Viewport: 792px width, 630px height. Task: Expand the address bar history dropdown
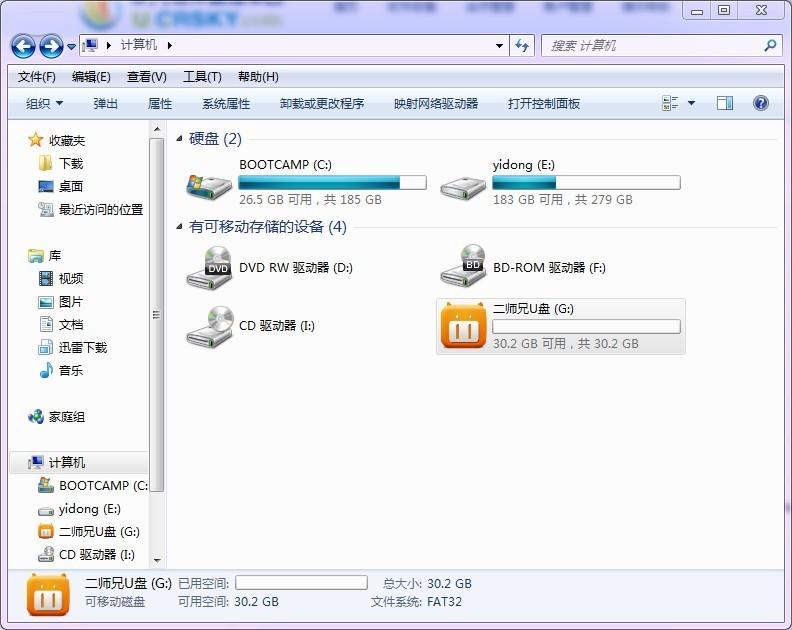(x=499, y=45)
